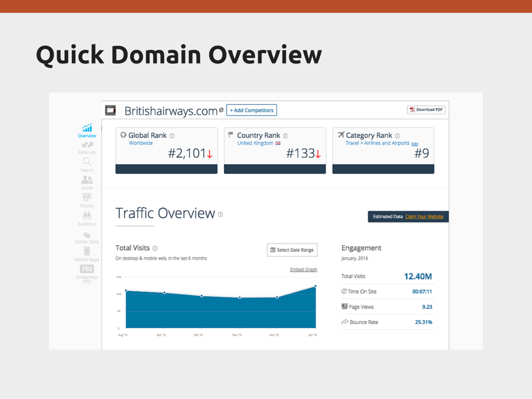Viewport: 532px width, 399px height.
Task: Click the Traffic Overview info icon
Action: (x=220, y=215)
